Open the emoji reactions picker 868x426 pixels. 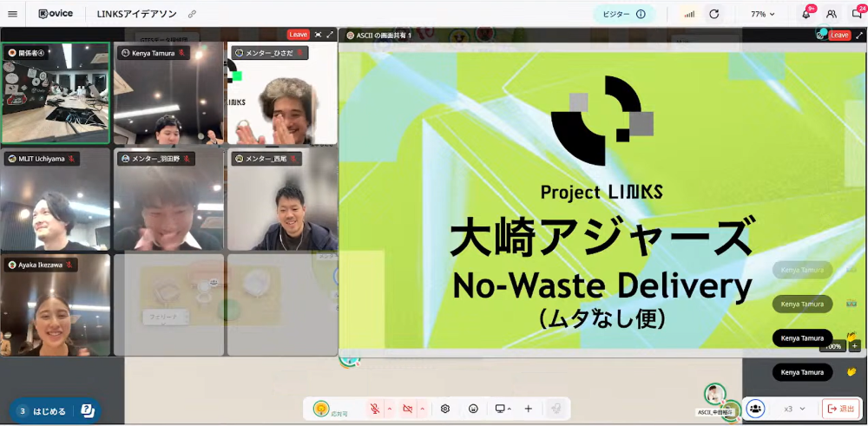point(473,409)
